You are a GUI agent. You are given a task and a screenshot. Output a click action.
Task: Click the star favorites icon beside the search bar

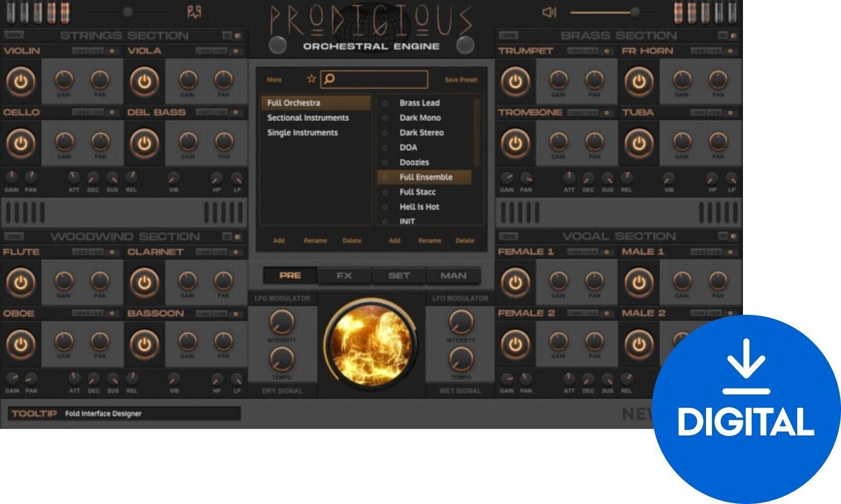pos(311,78)
